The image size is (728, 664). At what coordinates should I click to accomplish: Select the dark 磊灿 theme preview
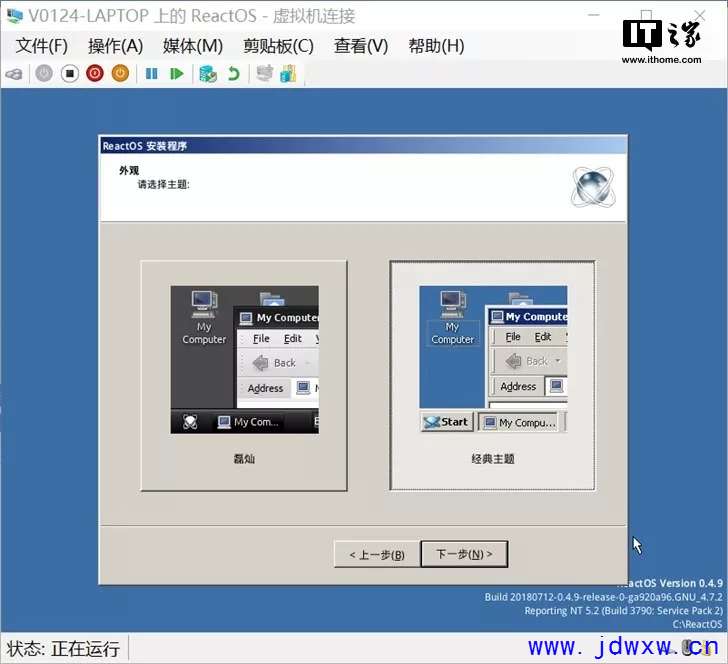(245, 360)
